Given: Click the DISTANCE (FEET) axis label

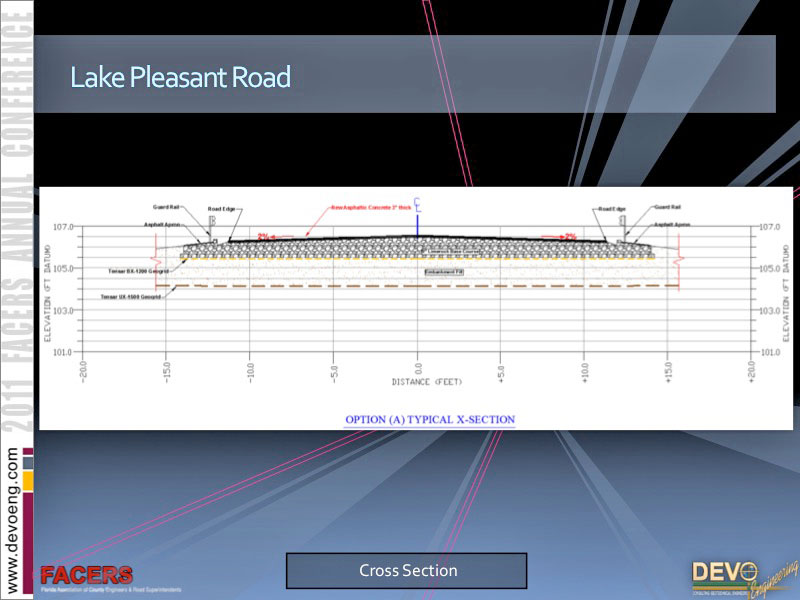Looking at the screenshot, I should (418, 383).
